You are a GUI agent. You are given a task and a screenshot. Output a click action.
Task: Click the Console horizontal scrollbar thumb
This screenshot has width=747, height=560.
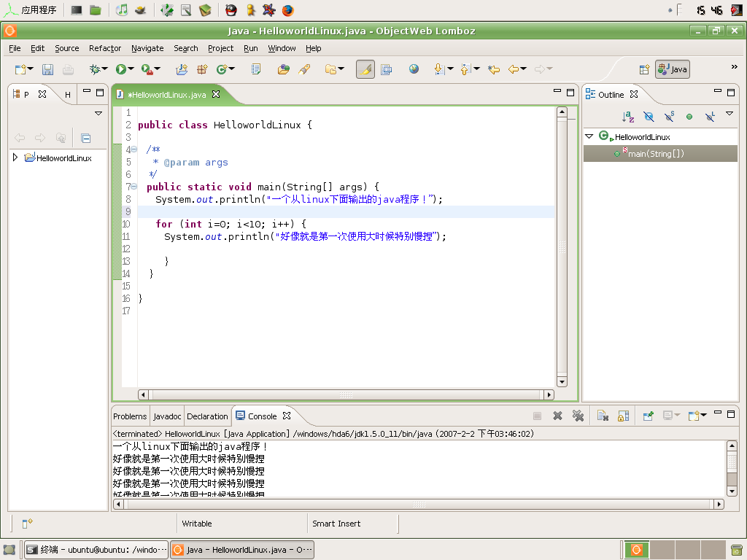419,504
